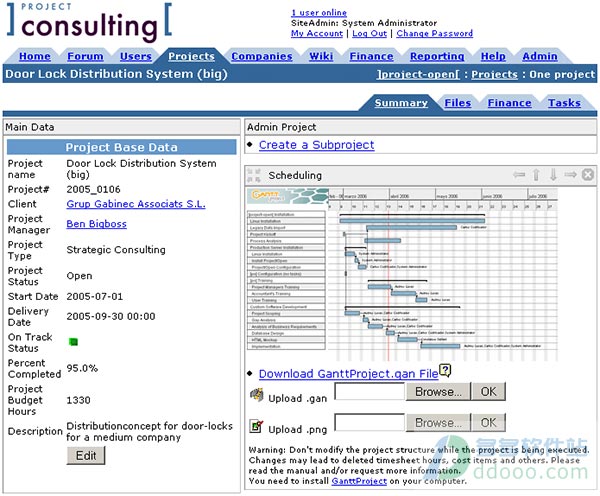The height and width of the screenshot is (496, 600).
Task: Click the 'Main Data' panel title
Action: click(x=30, y=127)
